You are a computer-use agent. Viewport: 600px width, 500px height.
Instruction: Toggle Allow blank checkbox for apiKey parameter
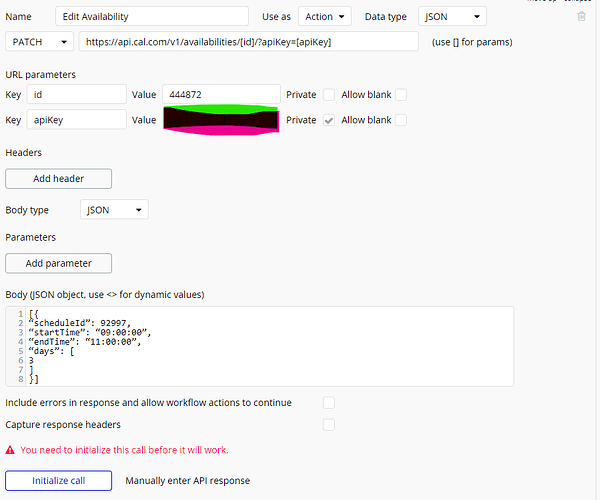click(401, 120)
